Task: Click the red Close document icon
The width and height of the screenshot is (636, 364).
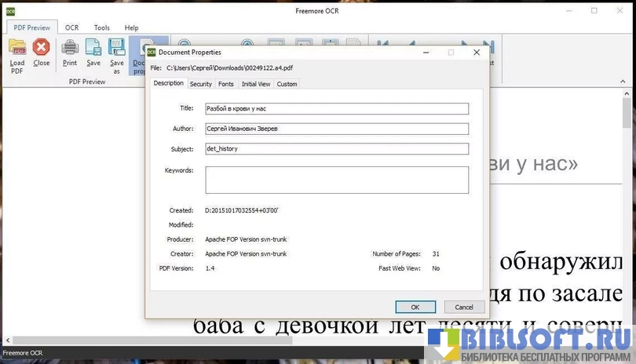Action: coord(41,48)
